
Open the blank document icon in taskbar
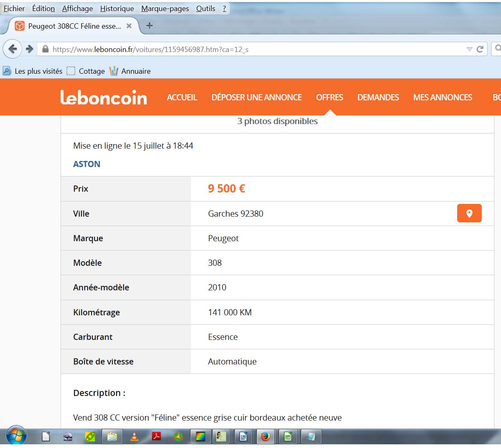46,437
